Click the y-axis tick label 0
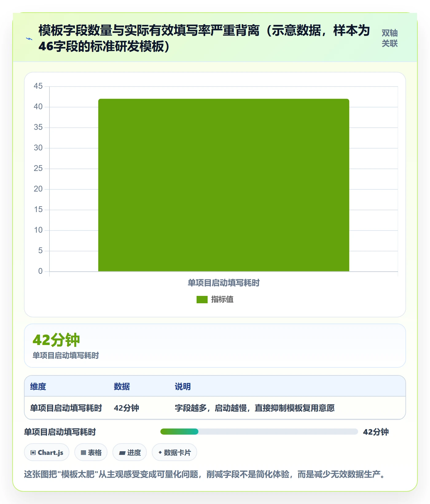This screenshot has width=430, height=504. tap(40, 271)
